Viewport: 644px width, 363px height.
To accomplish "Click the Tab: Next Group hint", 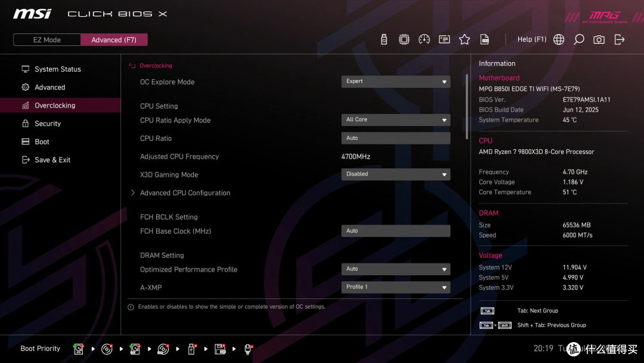I will click(x=538, y=311).
